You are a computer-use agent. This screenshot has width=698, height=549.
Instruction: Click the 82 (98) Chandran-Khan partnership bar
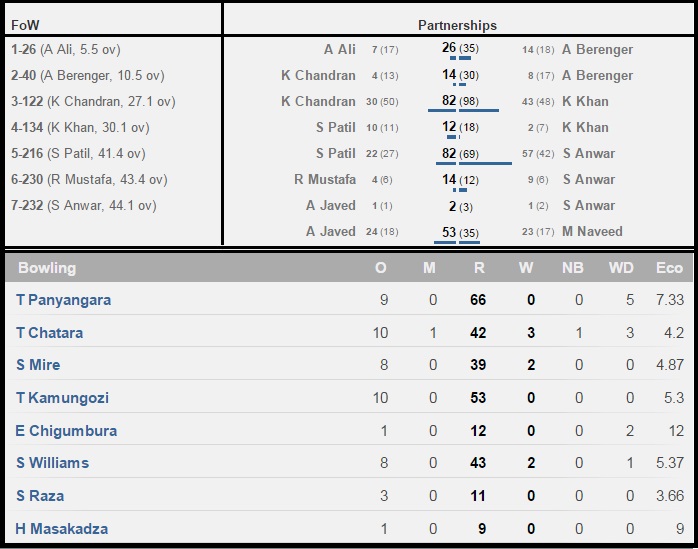coord(463,110)
